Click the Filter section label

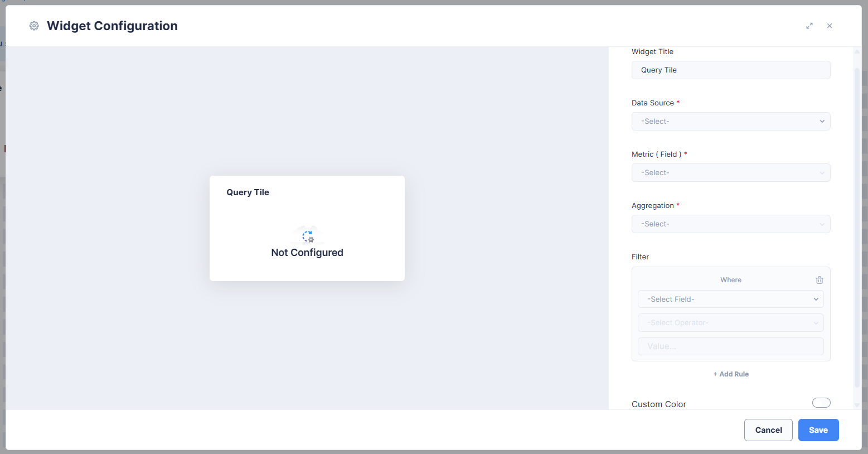640,257
